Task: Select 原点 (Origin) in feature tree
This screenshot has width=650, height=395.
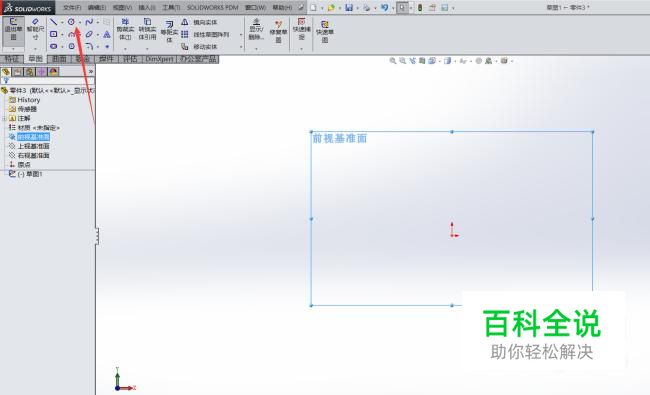Action: (24, 165)
